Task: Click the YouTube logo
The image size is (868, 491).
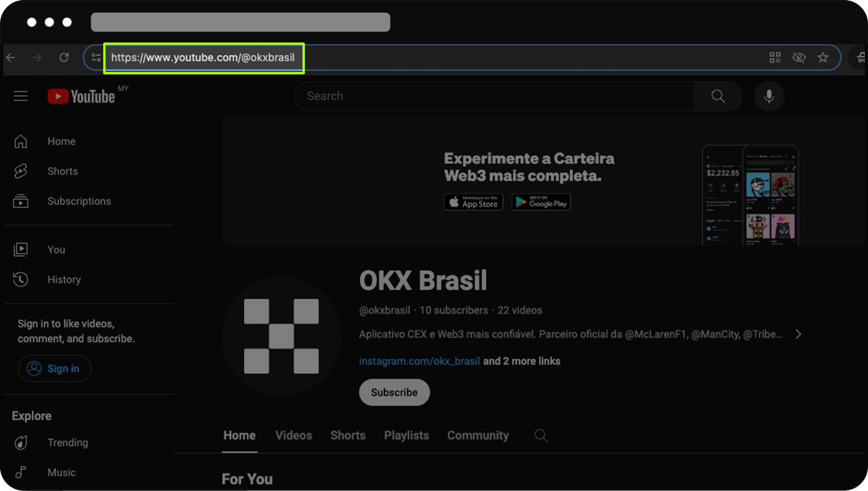Action: [x=81, y=96]
